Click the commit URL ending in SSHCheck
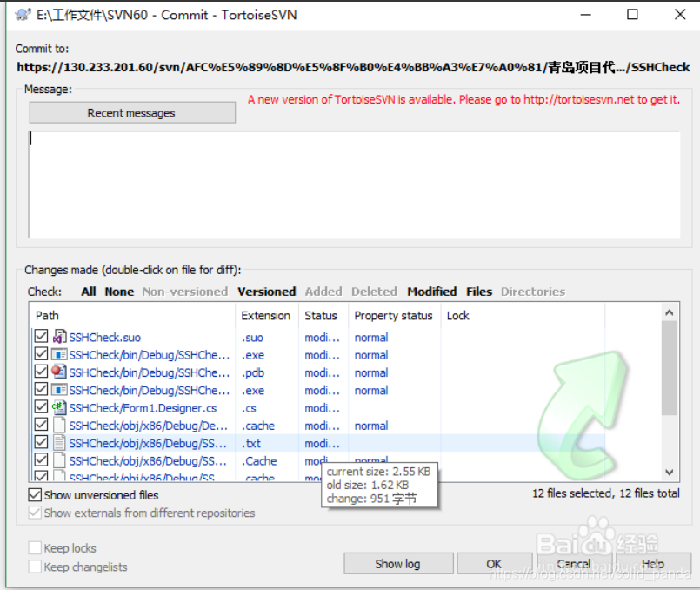The height and width of the screenshot is (590, 700). (x=353, y=67)
